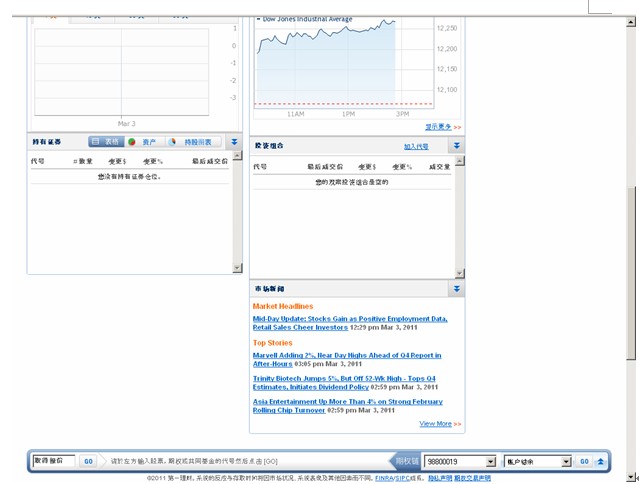The width and height of the screenshot is (639, 484).
Task: Expand the 账户键索 dropdown on the bottom bar
Action: (x=566, y=461)
